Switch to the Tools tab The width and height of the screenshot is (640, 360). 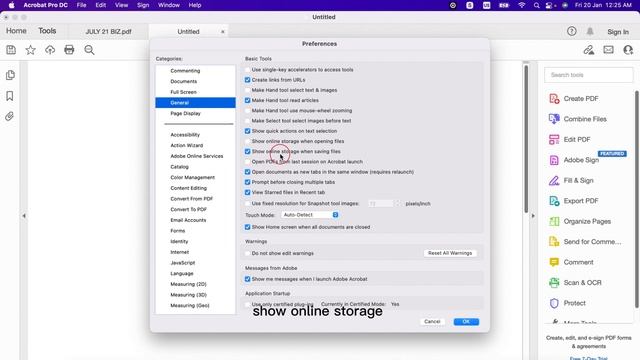[x=47, y=31]
